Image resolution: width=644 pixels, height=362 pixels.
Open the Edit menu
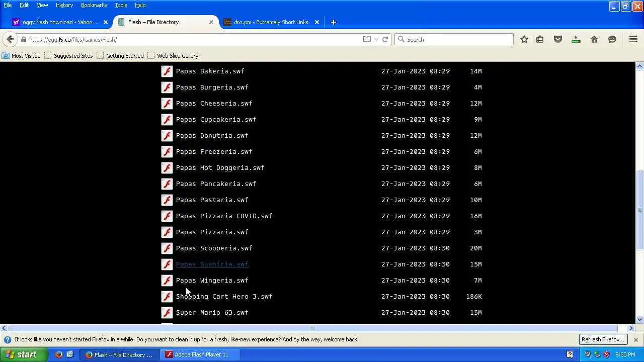point(24,5)
